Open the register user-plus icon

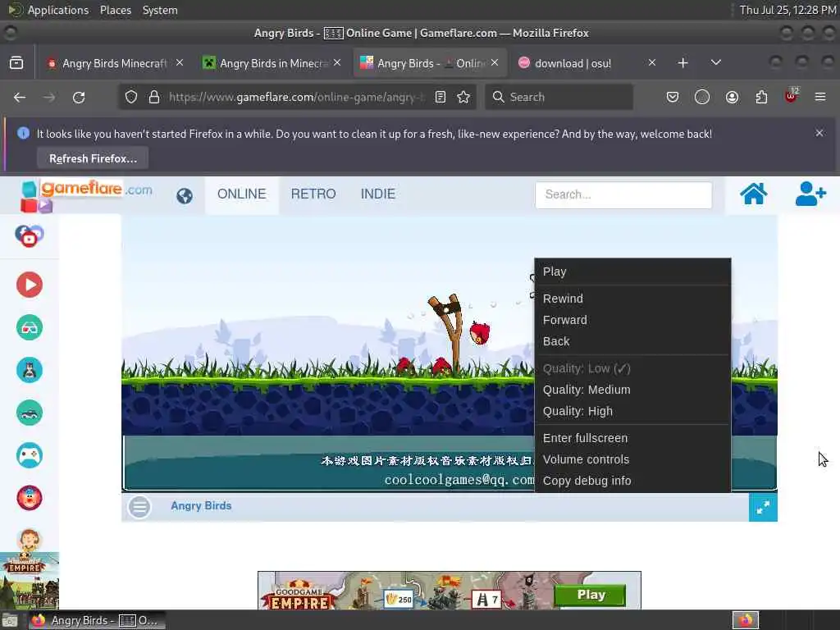tap(810, 194)
